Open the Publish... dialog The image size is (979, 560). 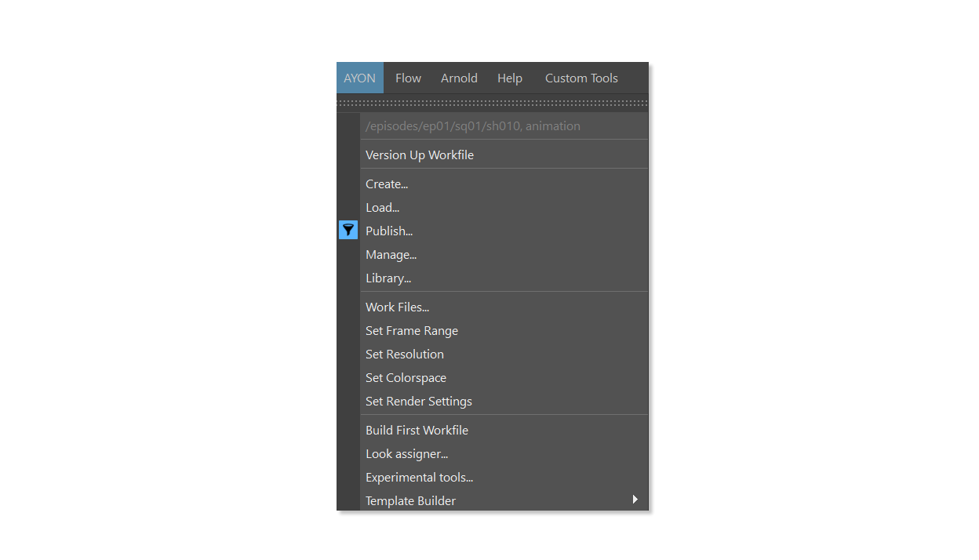pos(504,231)
